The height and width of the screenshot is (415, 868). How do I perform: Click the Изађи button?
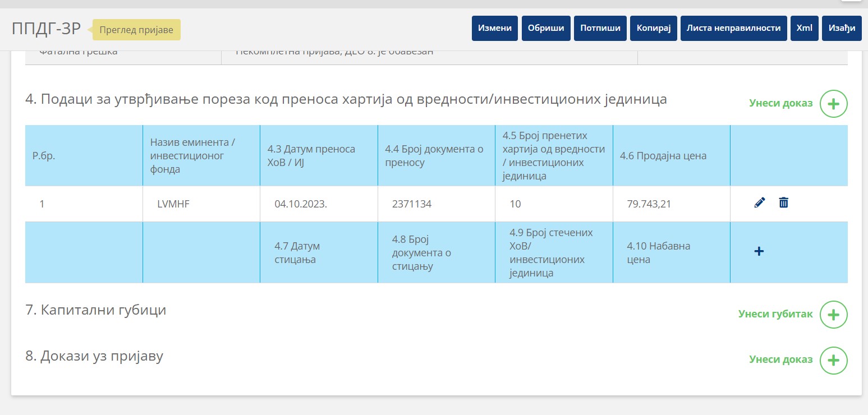point(842,28)
